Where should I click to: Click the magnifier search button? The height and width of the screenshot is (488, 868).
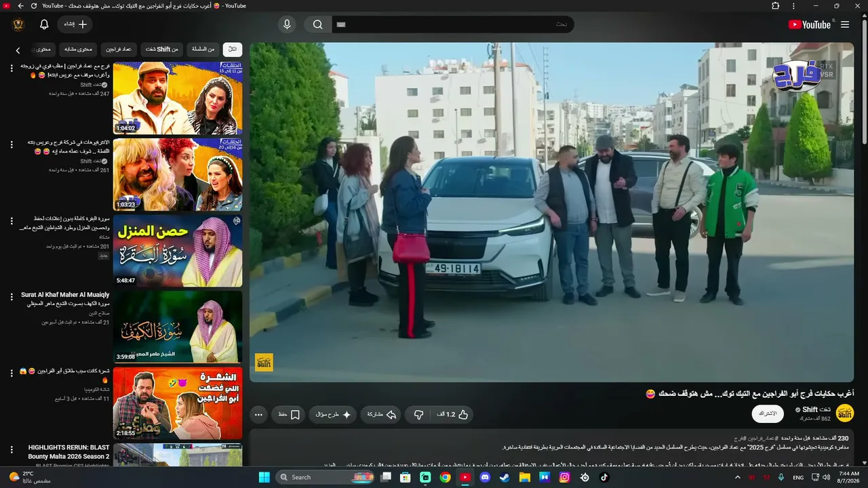317,24
